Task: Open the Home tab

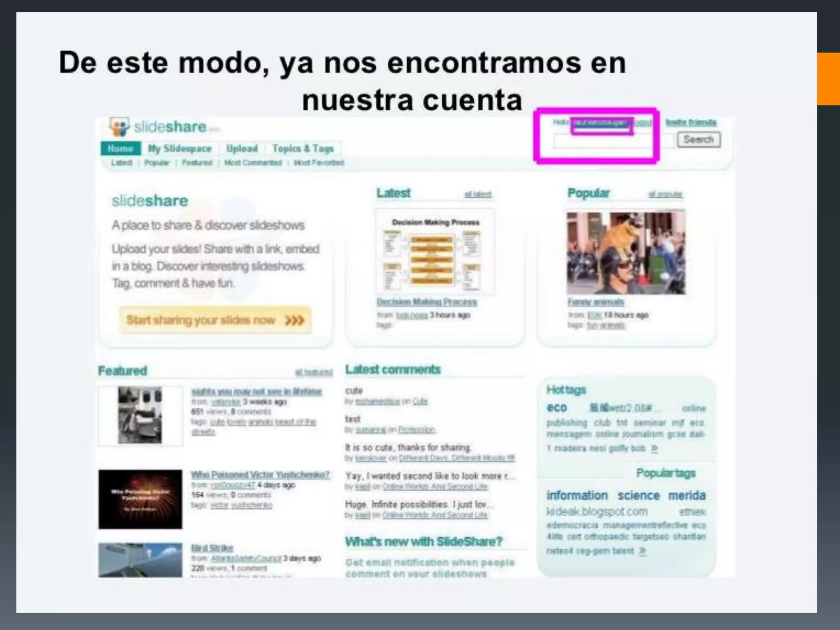Action: pos(121,148)
